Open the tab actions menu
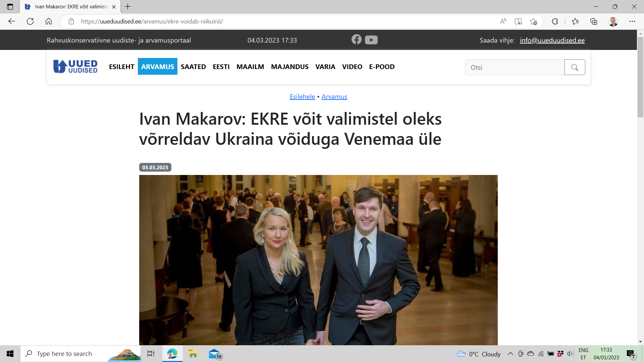 (x=10, y=7)
